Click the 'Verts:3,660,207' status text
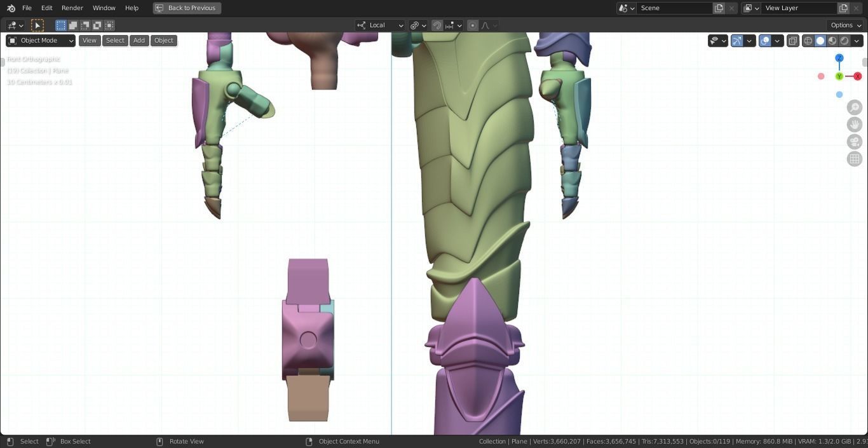 tap(557, 442)
